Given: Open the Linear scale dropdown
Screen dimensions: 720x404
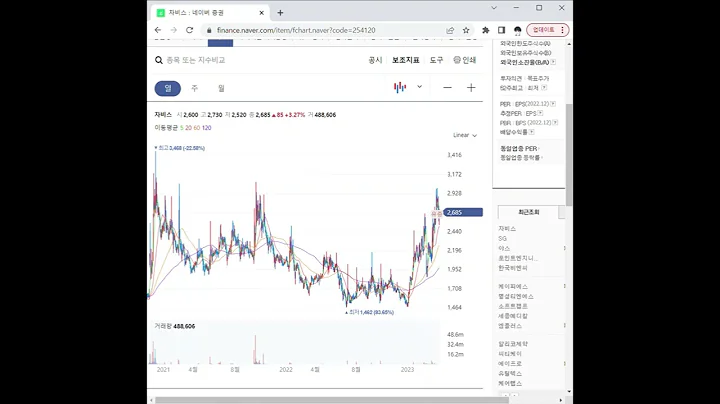Looking at the screenshot, I should (x=465, y=135).
